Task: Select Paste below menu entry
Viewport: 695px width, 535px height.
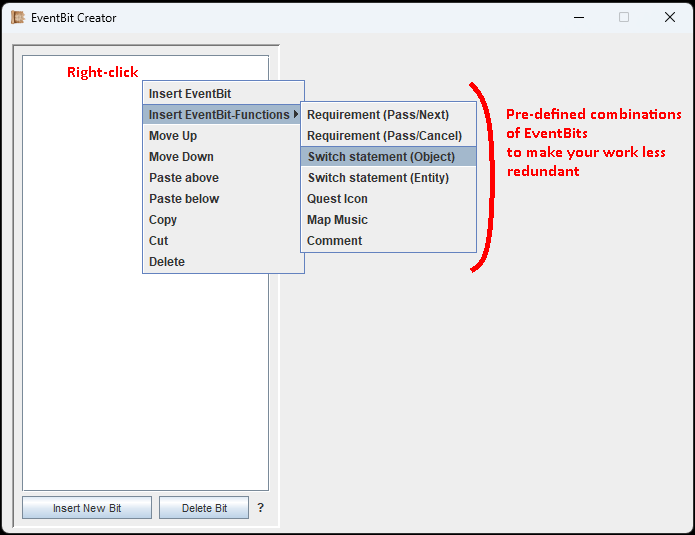Action: click(184, 199)
